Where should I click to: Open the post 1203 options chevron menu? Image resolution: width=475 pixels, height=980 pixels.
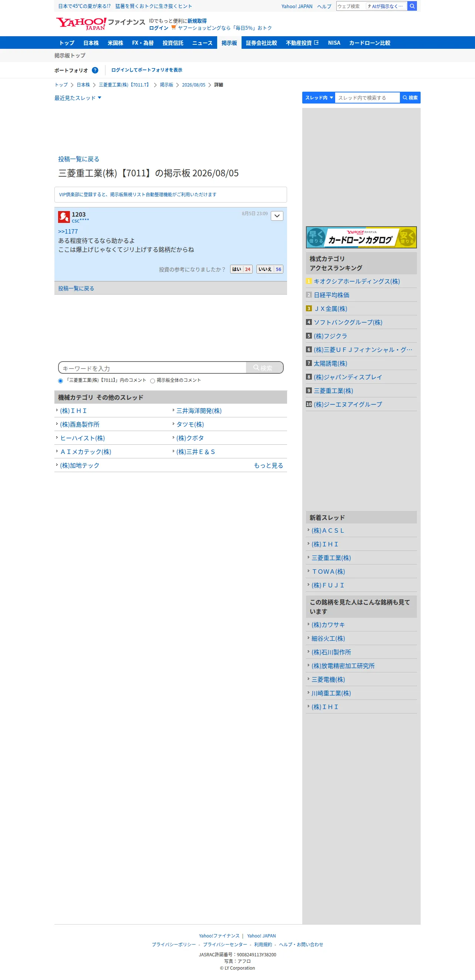277,216
